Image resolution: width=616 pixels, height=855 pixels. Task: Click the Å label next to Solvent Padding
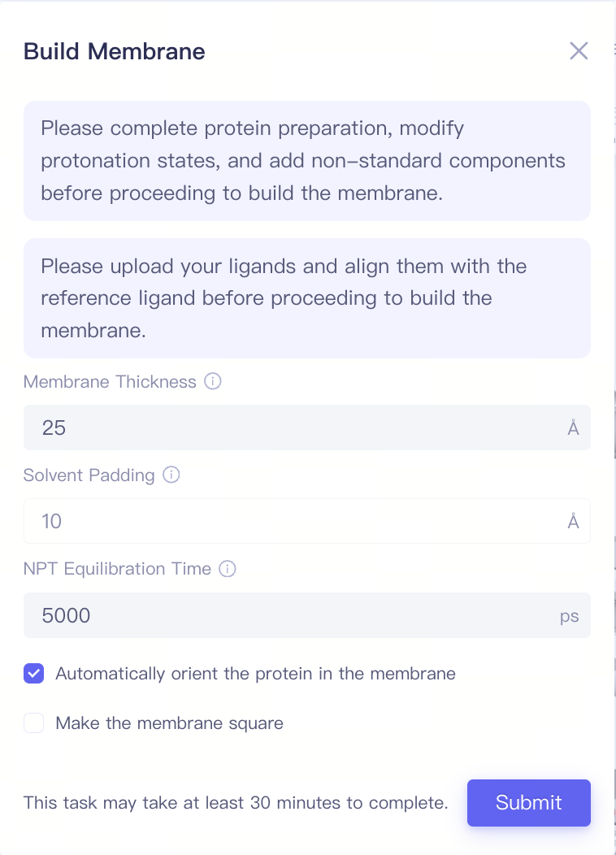click(572, 521)
